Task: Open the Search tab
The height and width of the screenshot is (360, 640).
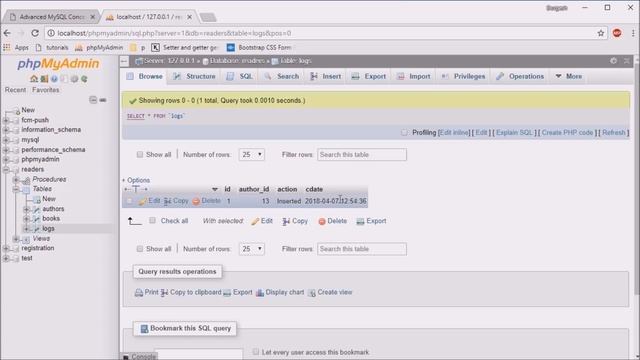Action: click(x=282, y=76)
